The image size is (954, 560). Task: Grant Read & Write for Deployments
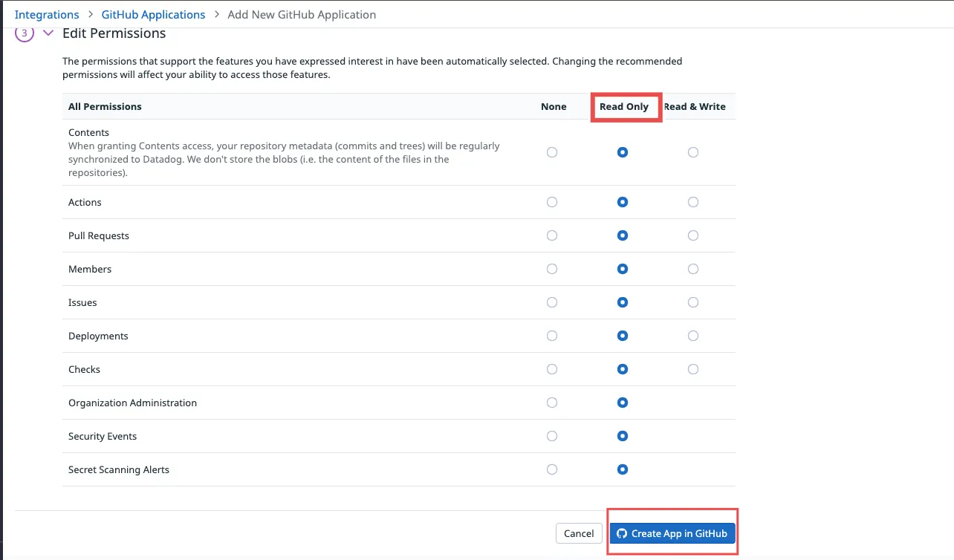(693, 336)
